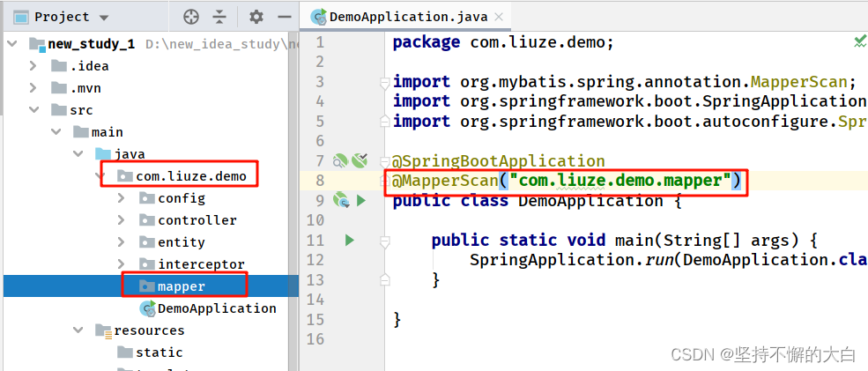Select the entity package icon
The width and height of the screenshot is (868, 371).
(146, 242)
